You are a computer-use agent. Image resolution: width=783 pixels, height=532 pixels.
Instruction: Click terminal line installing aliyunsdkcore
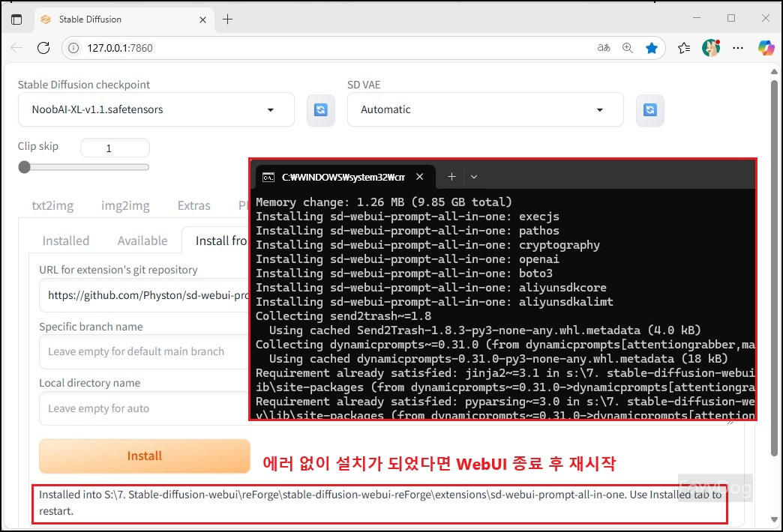coord(431,288)
